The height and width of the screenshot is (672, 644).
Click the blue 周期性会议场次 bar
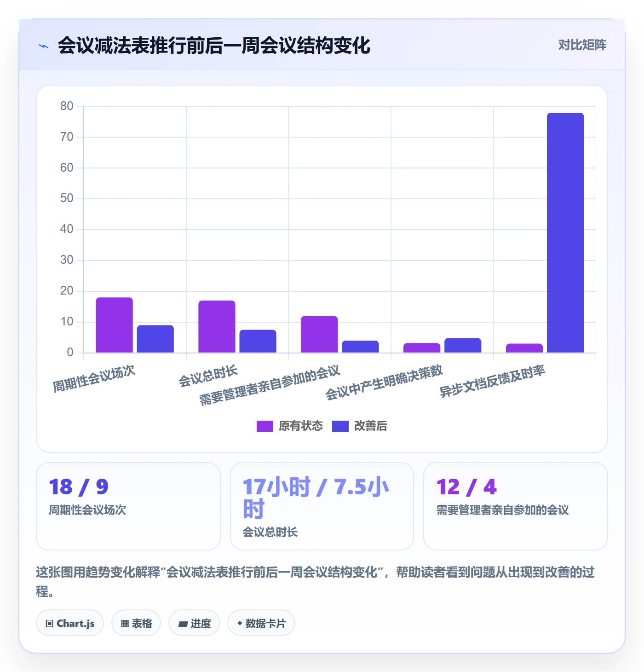(x=155, y=339)
